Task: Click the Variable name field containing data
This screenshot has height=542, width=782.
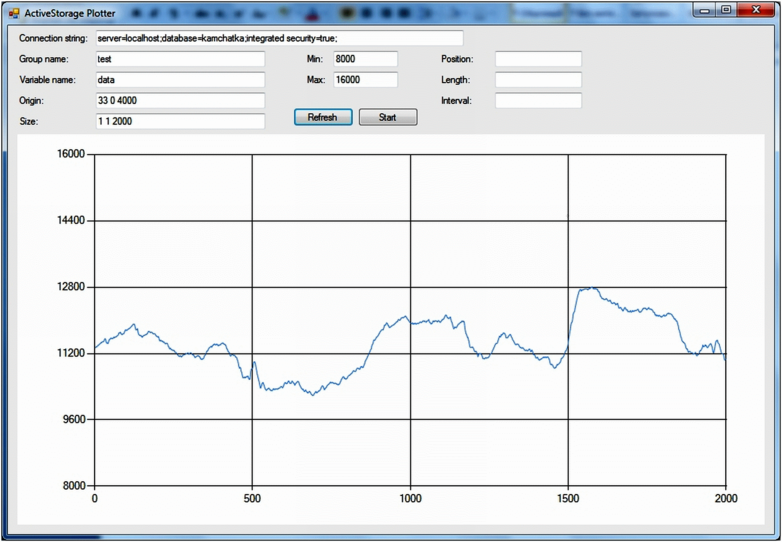Action: coord(181,80)
